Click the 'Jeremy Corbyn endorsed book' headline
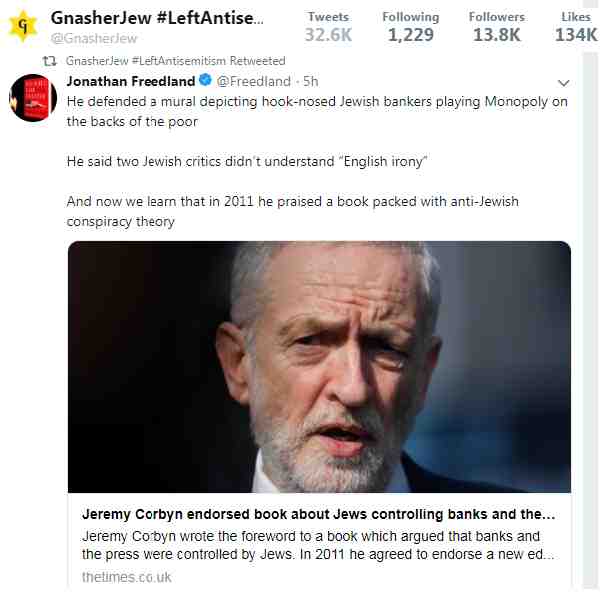 point(318,514)
